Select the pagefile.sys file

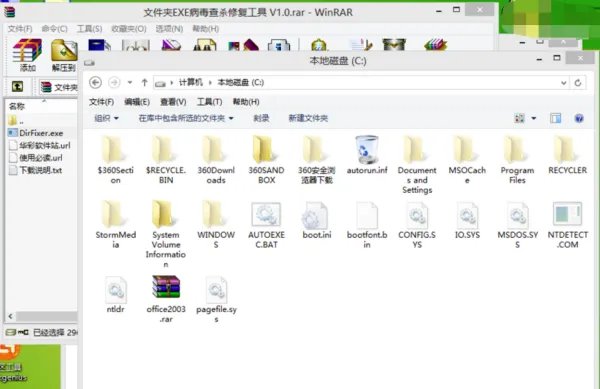(216, 299)
